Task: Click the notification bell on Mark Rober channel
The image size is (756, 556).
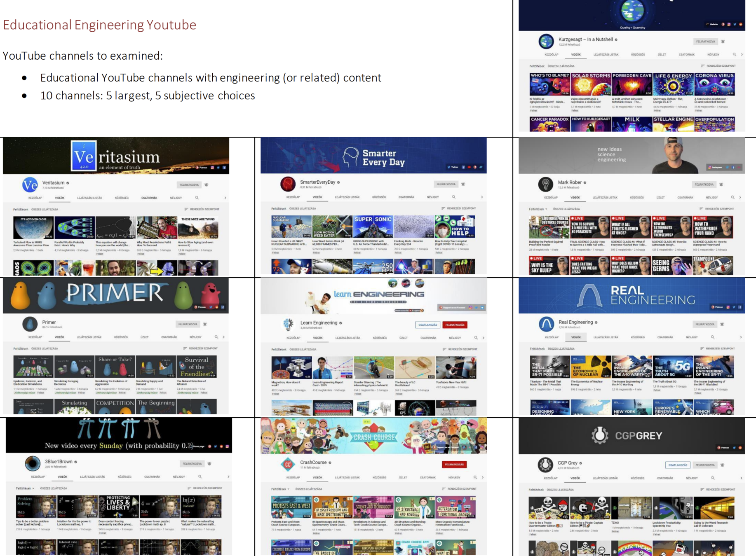Action: click(721, 185)
